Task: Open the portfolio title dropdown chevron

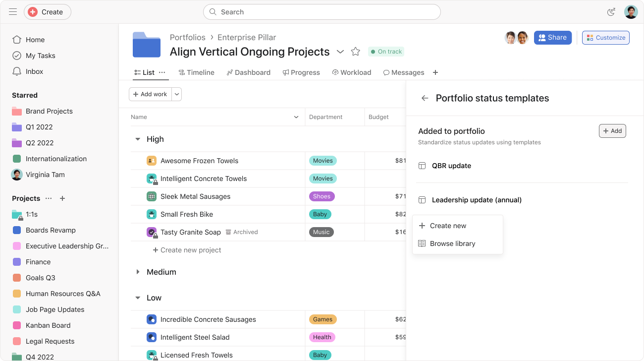Action: pos(340,52)
